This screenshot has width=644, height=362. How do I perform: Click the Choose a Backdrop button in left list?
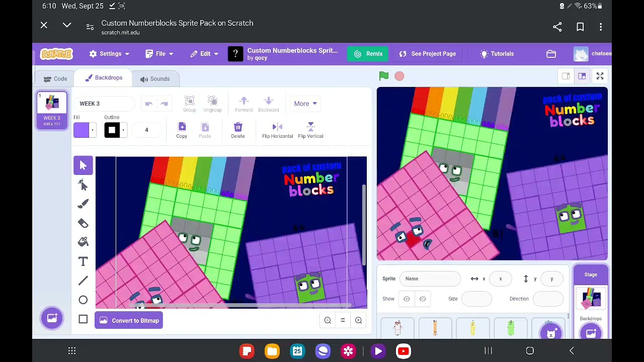[x=52, y=318]
